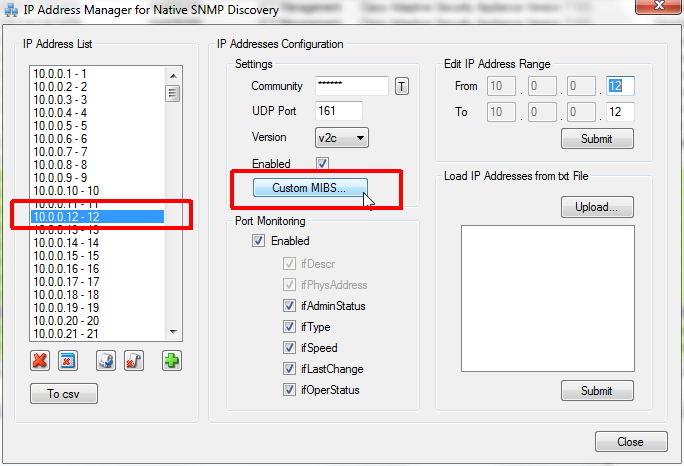Select 10.0.0.5 - 5 in the list
684x466 pixels.
click(x=62, y=126)
